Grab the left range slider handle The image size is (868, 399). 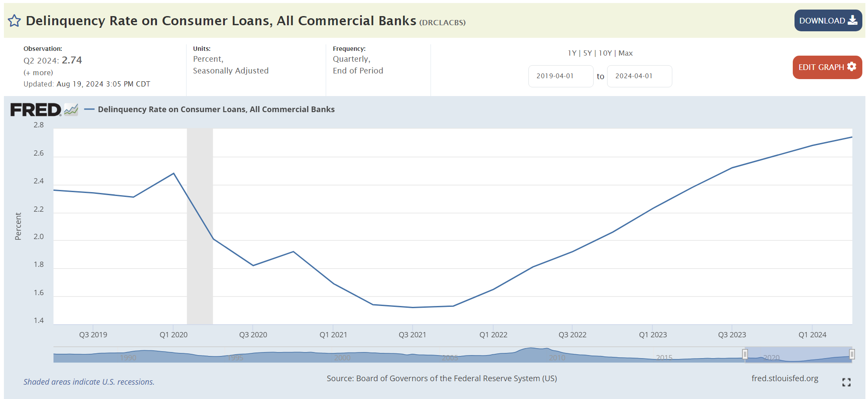coord(745,354)
